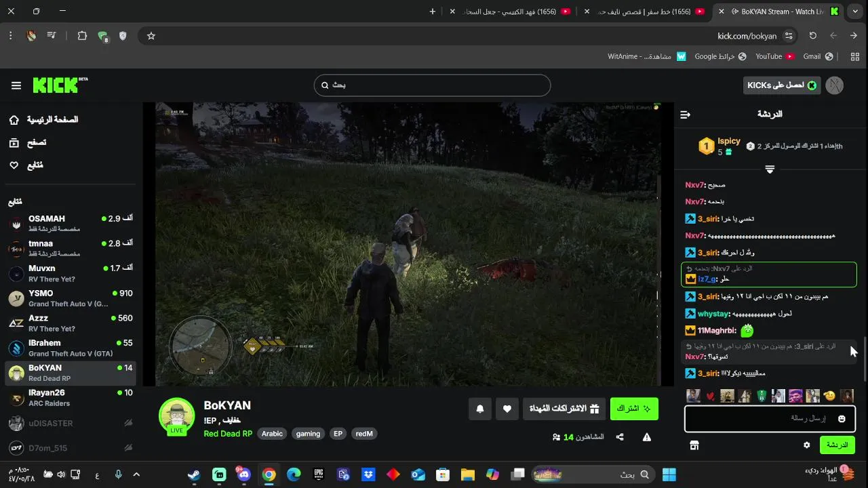Click the Get KICKs button
This screenshot has height=488, width=868.
tap(782, 85)
